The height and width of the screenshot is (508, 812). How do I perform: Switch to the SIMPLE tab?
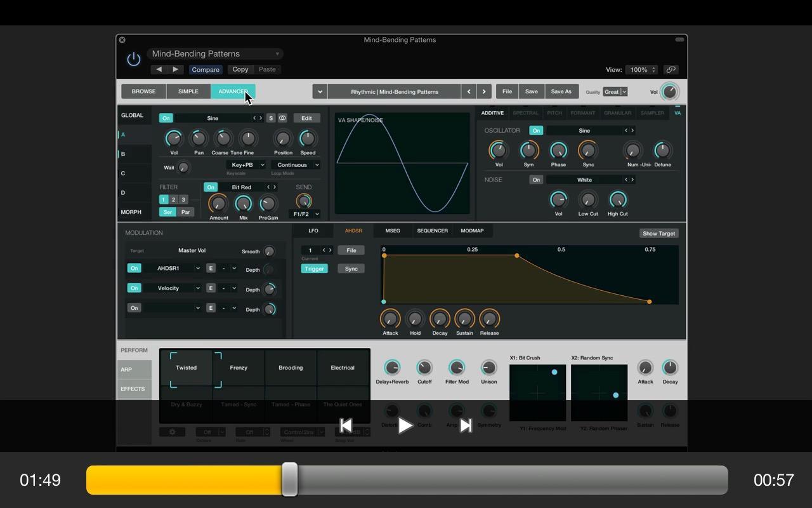pos(188,91)
